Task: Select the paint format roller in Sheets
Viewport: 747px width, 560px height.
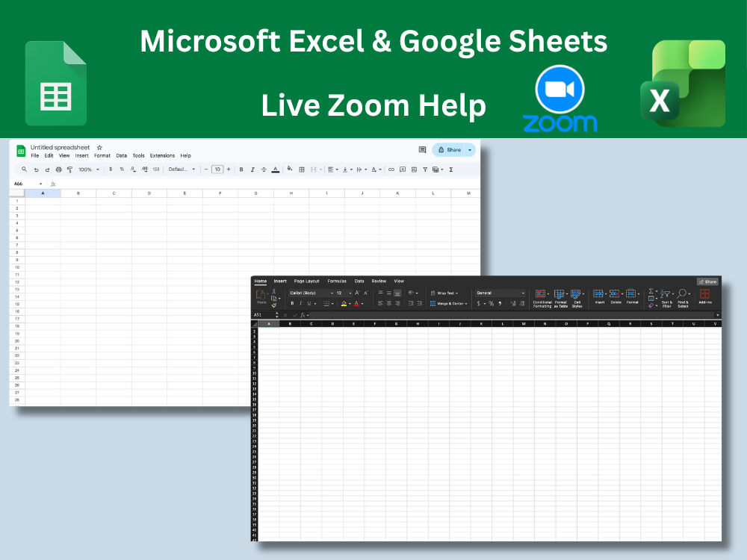Action: 70,169
